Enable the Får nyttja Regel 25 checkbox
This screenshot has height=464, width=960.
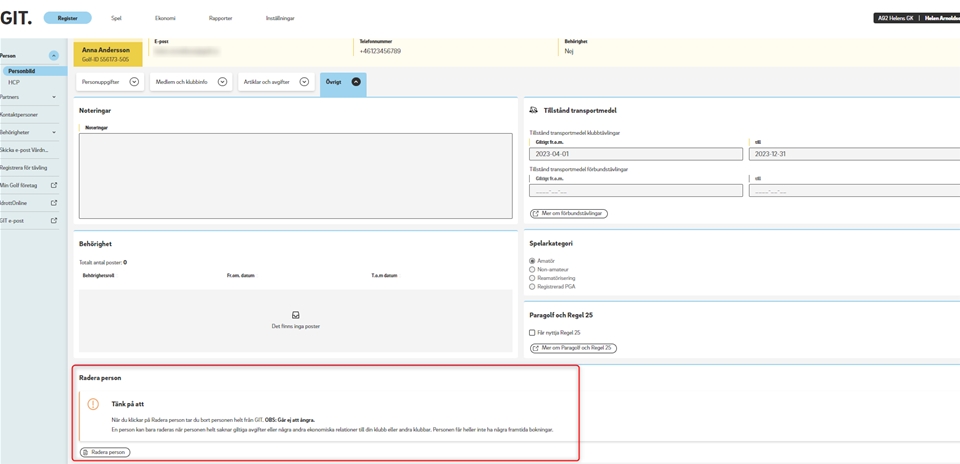[532, 332]
